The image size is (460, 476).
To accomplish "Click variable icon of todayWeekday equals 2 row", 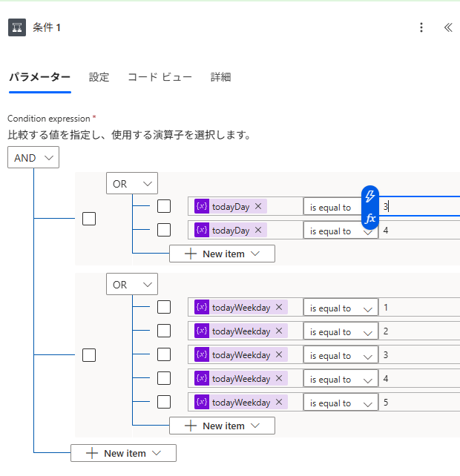I will point(202,331).
